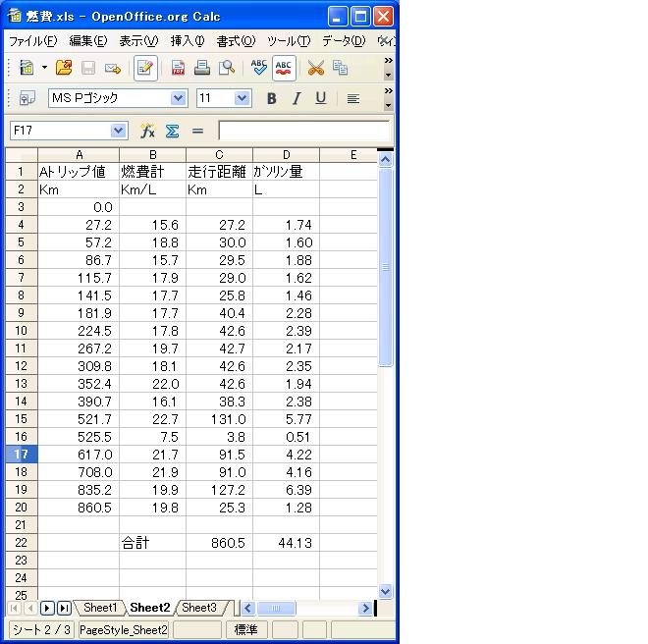The height and width of the screenshot is (644, 648).
Task: Select column D header
Action: click(x=286, y=155)
